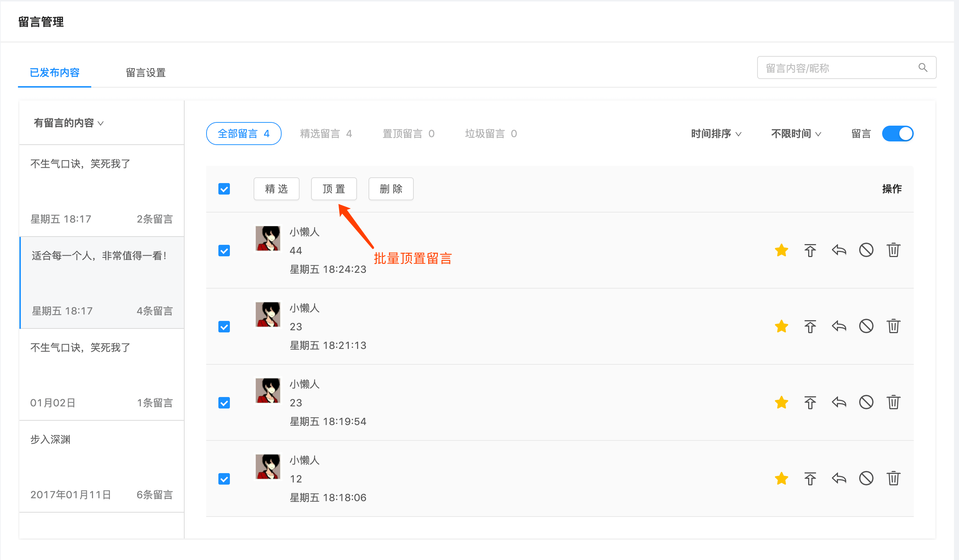Block comment 12 as spam
This screenshot has height=560, width=959.
coord(866,479)
